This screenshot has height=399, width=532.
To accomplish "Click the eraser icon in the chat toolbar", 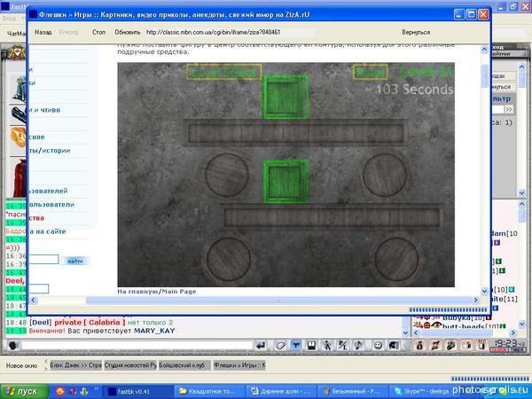I will (280, 346).
